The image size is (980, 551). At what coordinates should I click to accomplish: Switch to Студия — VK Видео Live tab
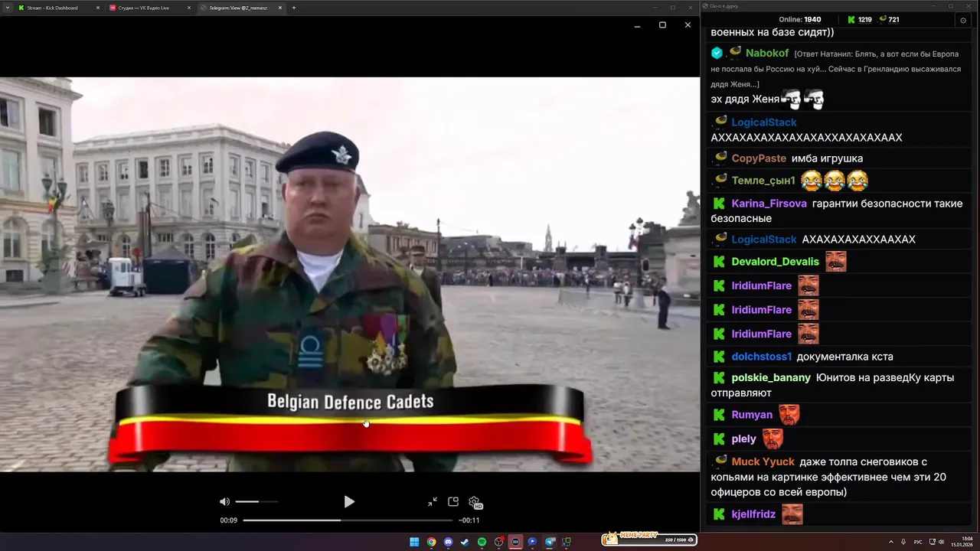[x=149, y=8]
